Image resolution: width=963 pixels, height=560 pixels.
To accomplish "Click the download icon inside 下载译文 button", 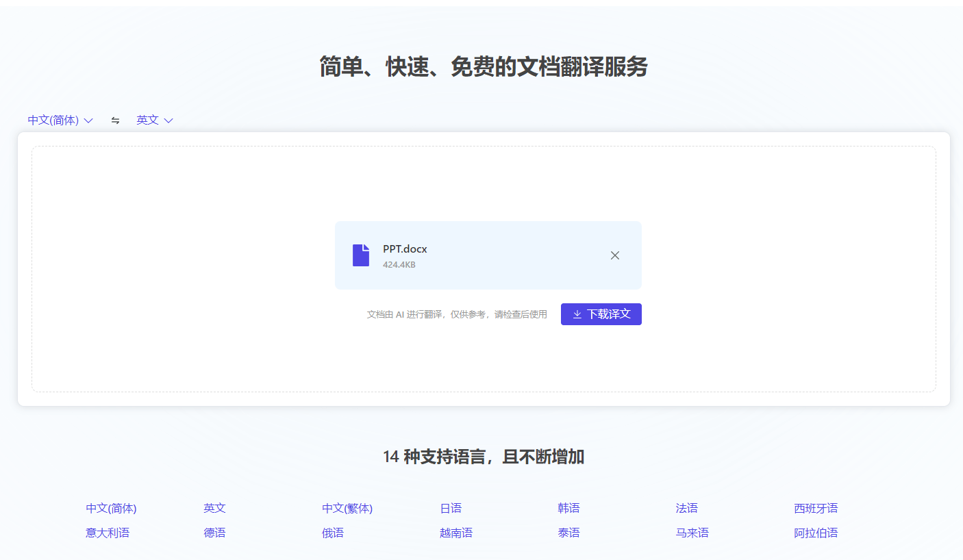I will click(576, 314).
